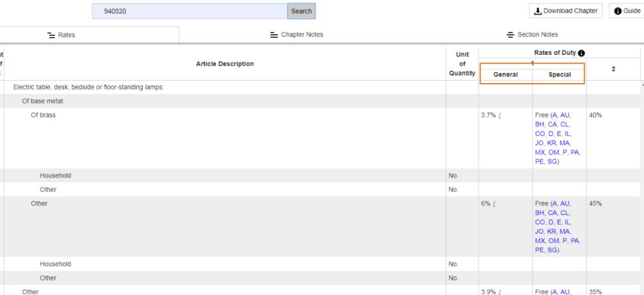Click CL link in the 6% rate row
This screenshot has width=644, height=295.
[x=566, y=213]
